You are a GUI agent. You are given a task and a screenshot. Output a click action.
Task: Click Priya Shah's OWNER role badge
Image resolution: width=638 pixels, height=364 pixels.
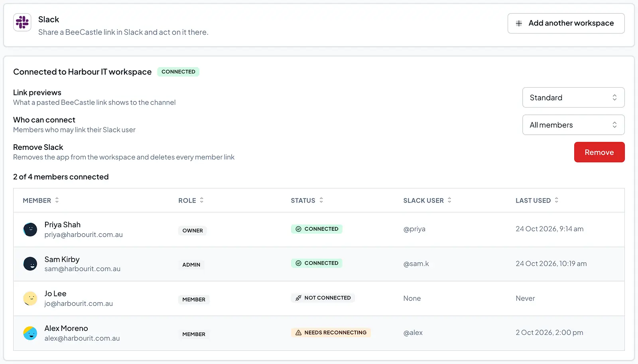(193, 230)
